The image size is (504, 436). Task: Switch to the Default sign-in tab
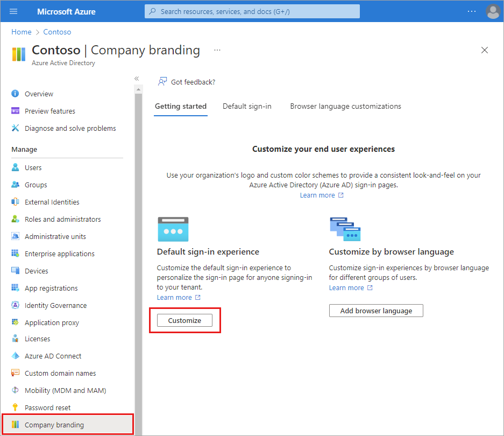click(247, 107)
